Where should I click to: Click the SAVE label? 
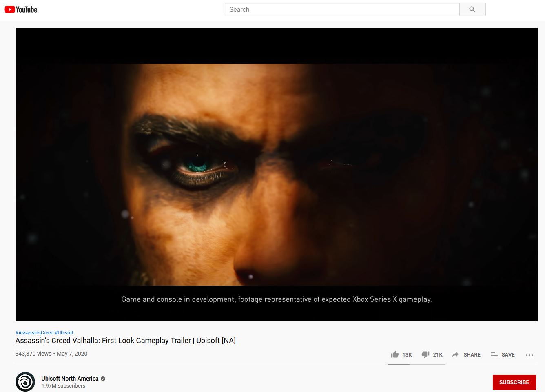(508, 355)
